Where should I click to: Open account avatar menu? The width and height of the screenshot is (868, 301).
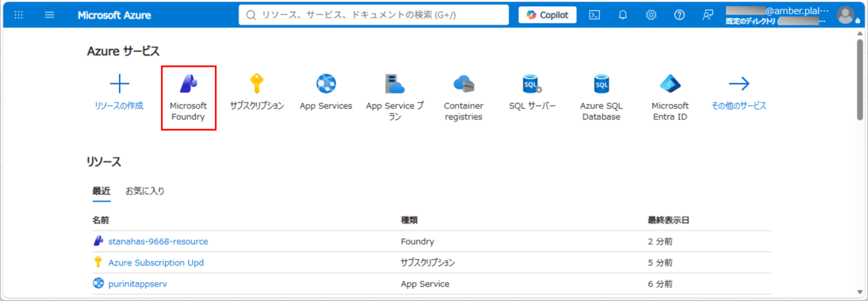point(845,15)
